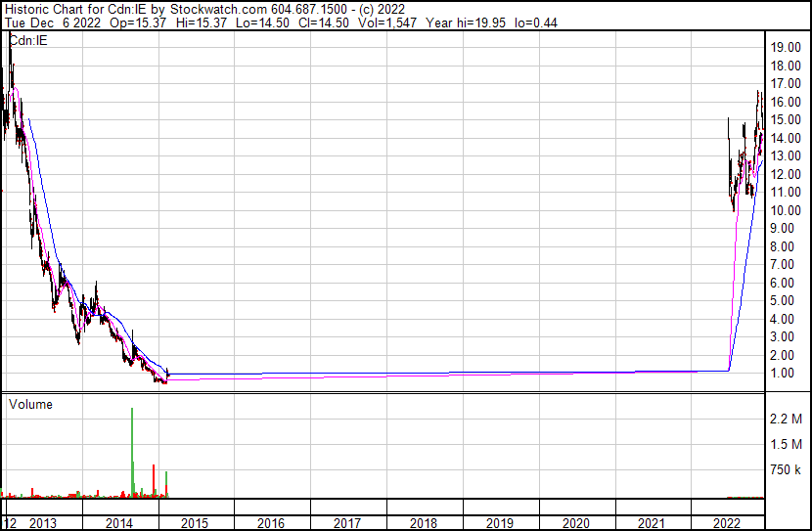Click the 2013 year label on time axis
Viewport: 812px width, 531px height.
pos(45,523)
